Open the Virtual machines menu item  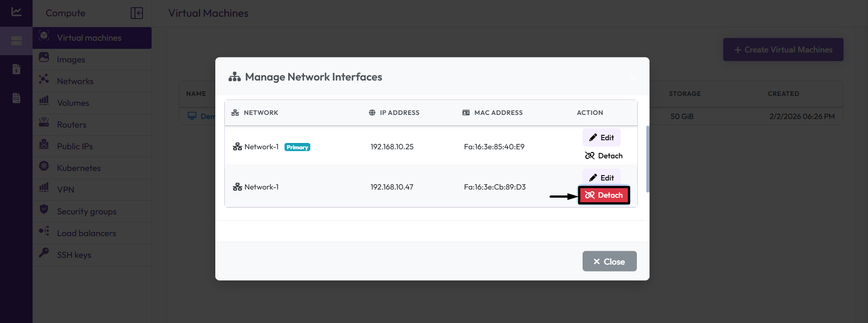coord(89,38)
